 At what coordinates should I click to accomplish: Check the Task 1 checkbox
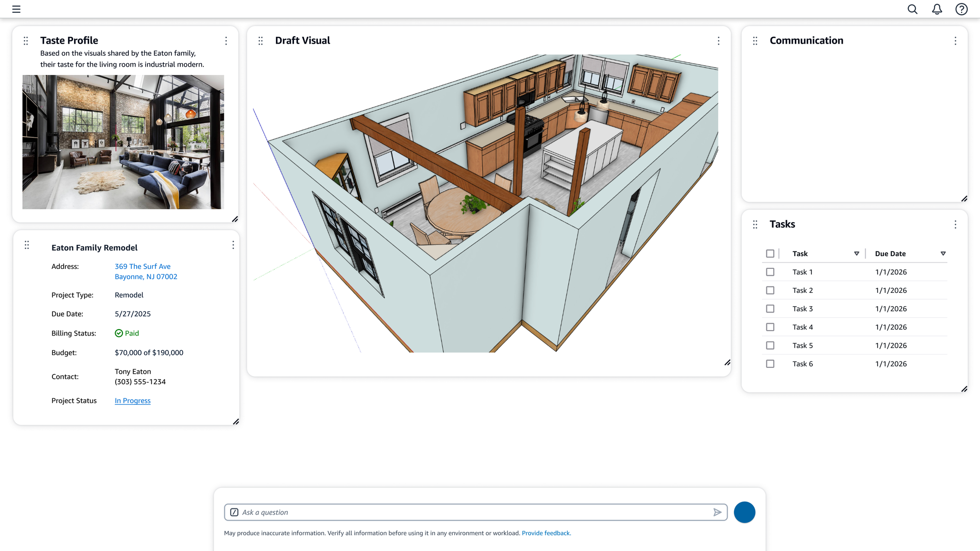[770, 272]
